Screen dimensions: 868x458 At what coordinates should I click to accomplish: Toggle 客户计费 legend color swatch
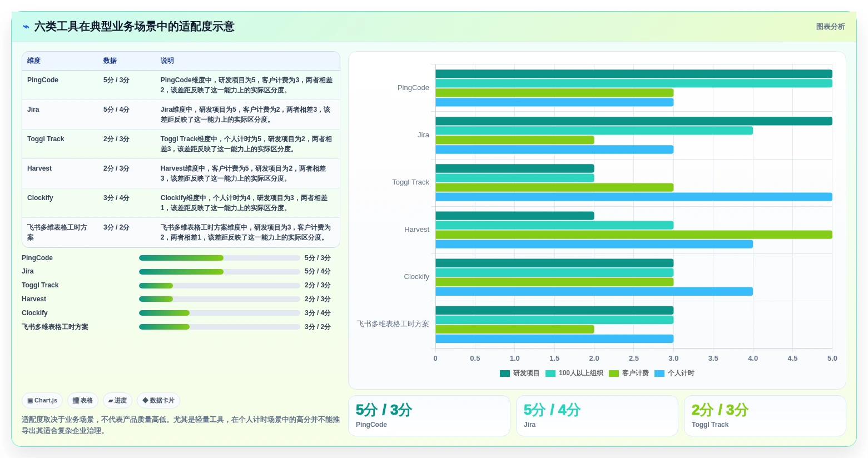click(614, 374)
